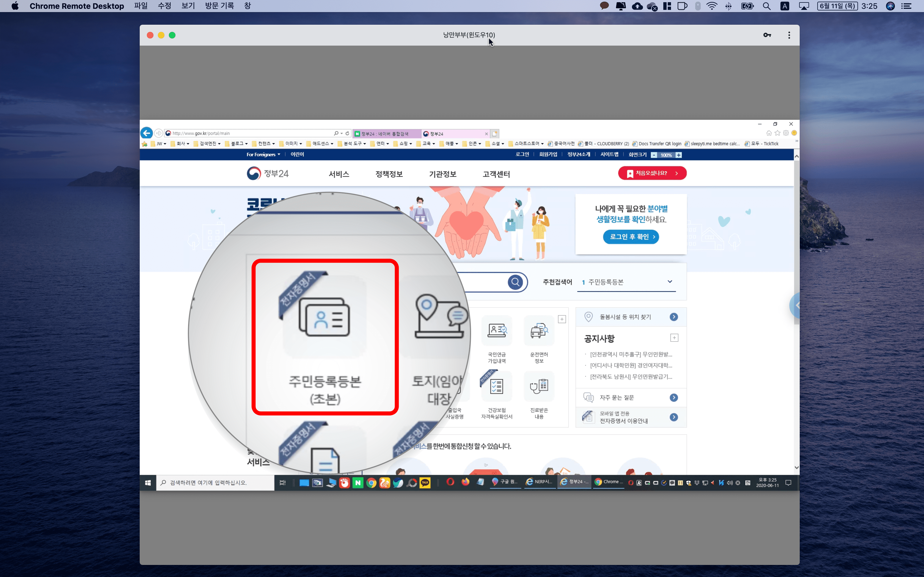Screen dimensions: 924x577
Task: Switch to the 정부24 네이버 통합검색 tab
Action: (x=385, y=134)
